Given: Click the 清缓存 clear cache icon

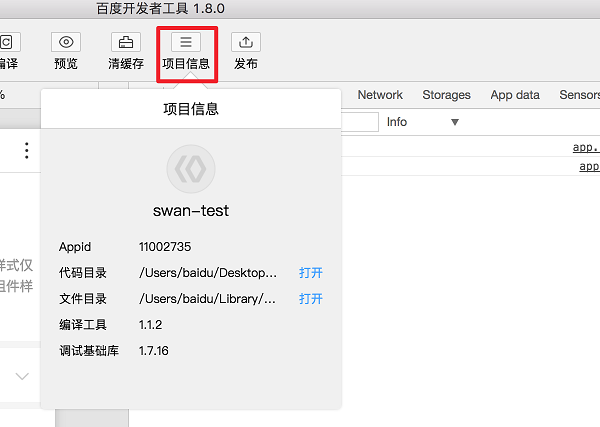Looking at the screenshot, I should click(126, 42).
